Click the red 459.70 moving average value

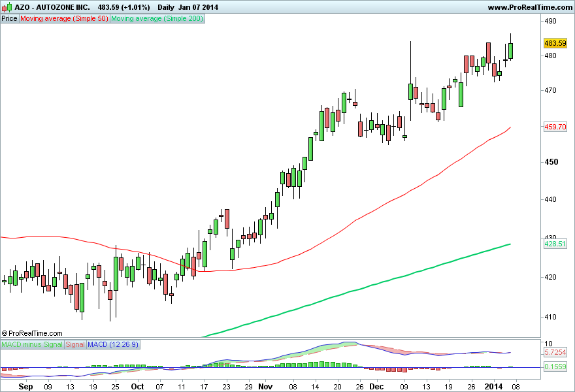point(555,127)
